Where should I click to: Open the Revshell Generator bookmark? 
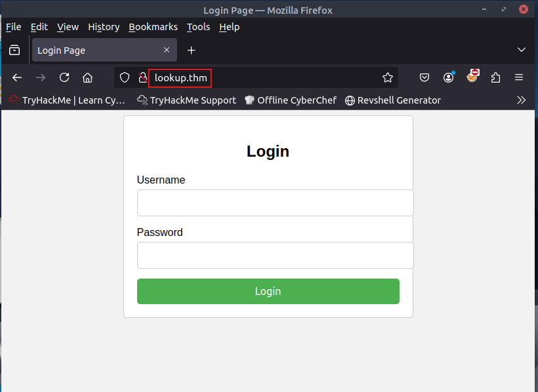(393, 100)
